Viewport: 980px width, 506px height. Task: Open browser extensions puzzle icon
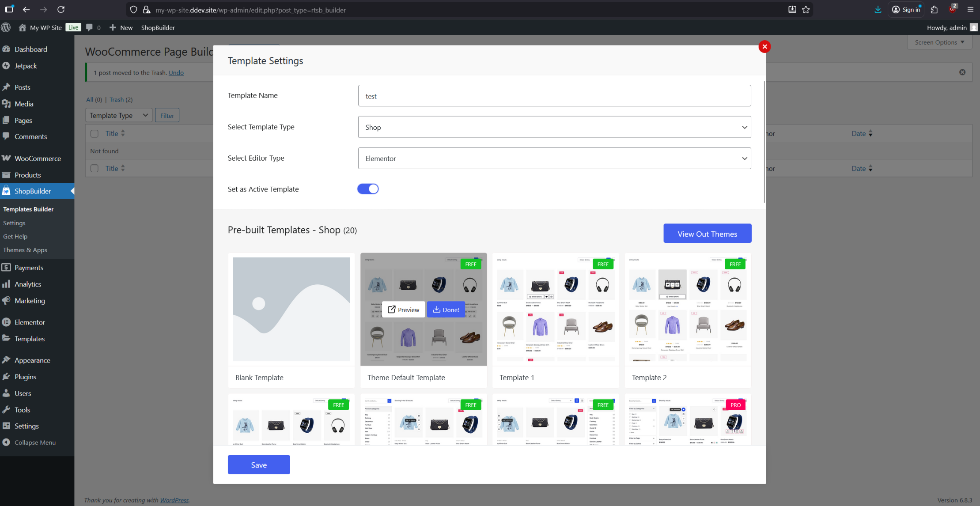pos(934,10)
